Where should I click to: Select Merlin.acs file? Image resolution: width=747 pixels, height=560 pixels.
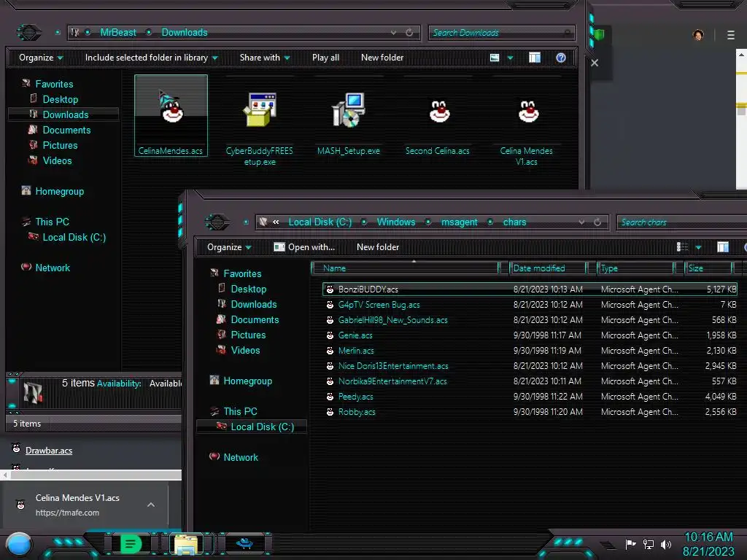[530, 351]
